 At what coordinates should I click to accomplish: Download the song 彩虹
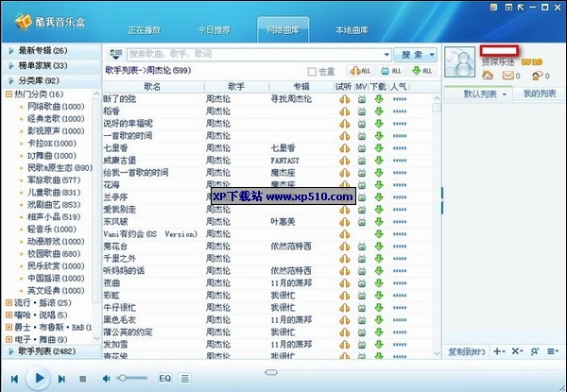tap(379, 296)
